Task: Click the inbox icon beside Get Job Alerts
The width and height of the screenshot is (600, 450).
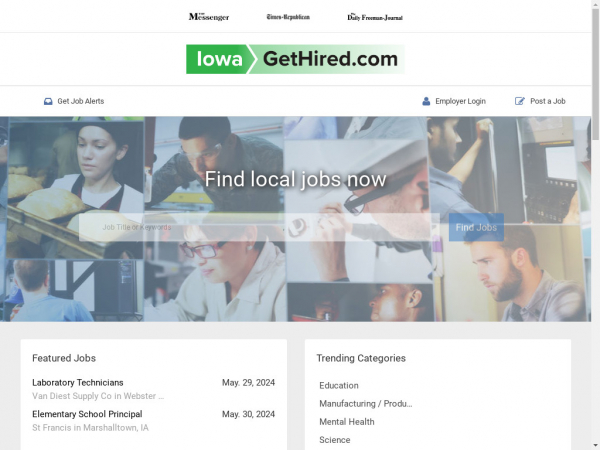Action: [48, 101]
